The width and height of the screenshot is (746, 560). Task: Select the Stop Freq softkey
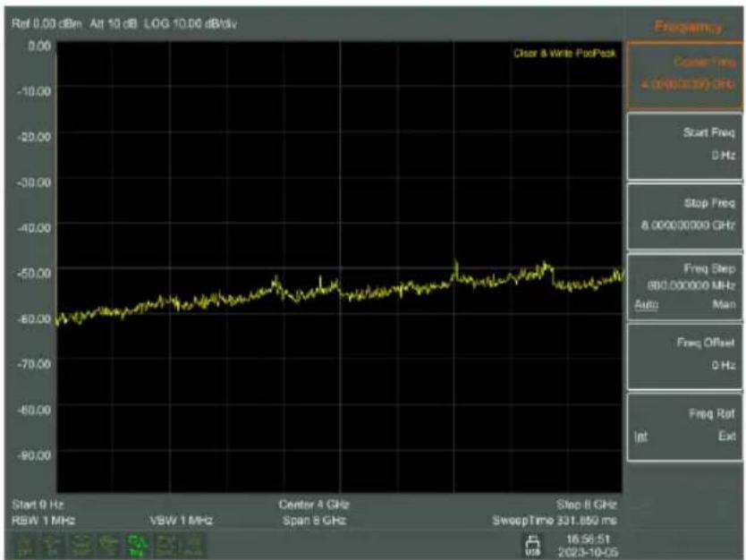684,216
